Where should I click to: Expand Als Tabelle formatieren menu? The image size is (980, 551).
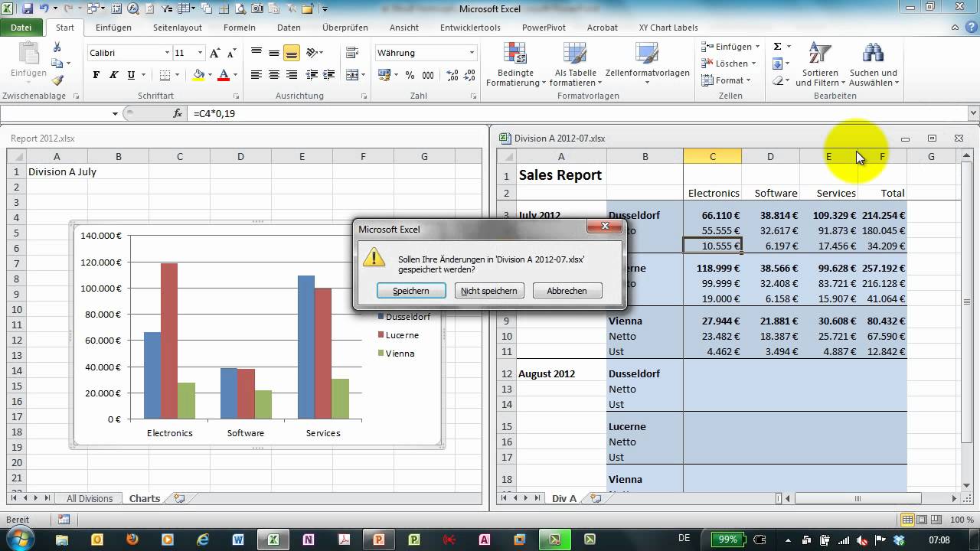(x=576, y=64)
